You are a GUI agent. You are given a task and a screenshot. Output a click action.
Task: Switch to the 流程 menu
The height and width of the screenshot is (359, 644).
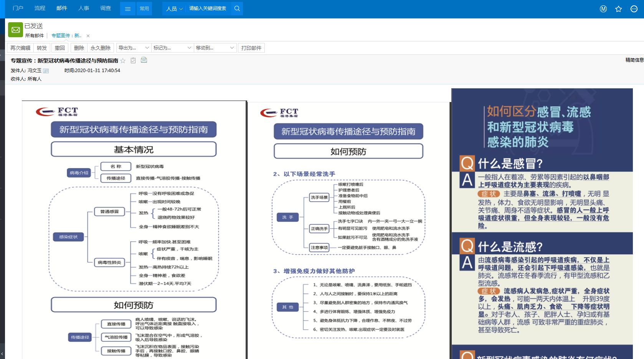40,8
